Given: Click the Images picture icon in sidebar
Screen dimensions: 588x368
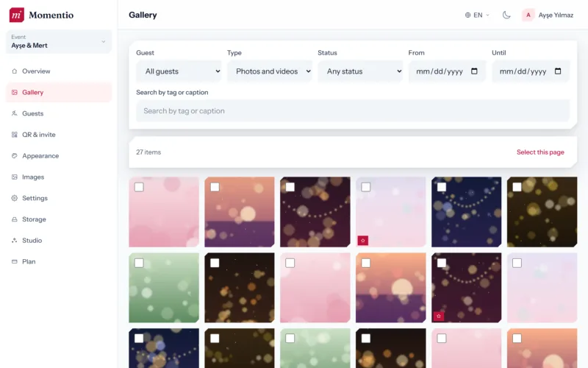Looking at the screenshot, I should (x=14, y=177).
